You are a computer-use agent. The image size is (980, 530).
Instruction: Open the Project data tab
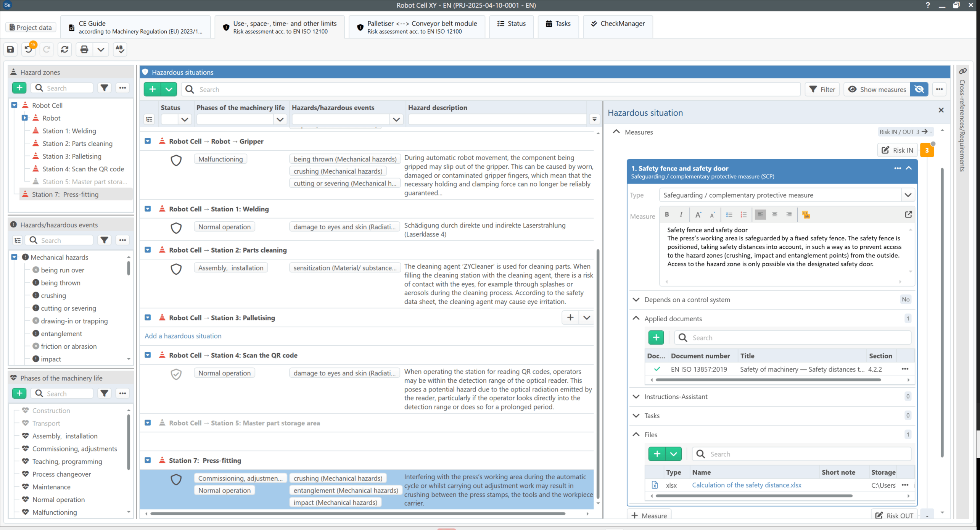coord(31,27)
